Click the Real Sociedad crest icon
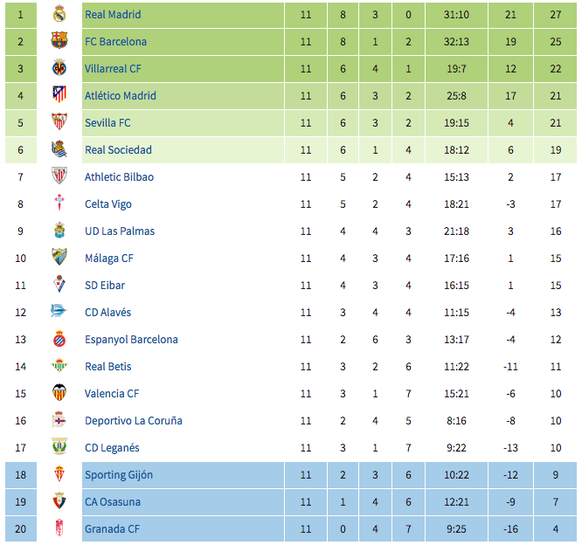582x545 pixels. pos(59,150)
